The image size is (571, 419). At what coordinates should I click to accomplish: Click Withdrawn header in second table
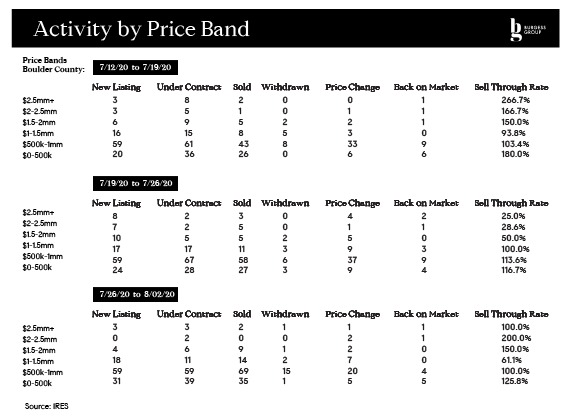[285, 203]
